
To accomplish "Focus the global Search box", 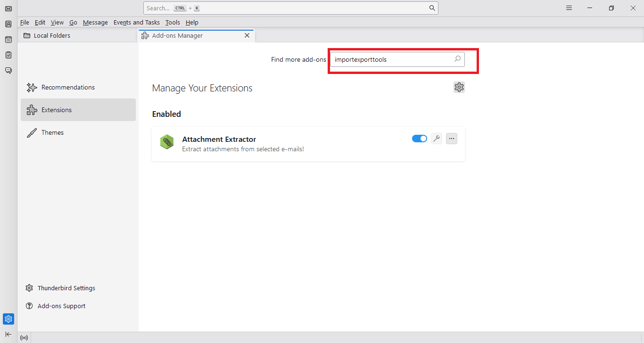I will (290, 8).
